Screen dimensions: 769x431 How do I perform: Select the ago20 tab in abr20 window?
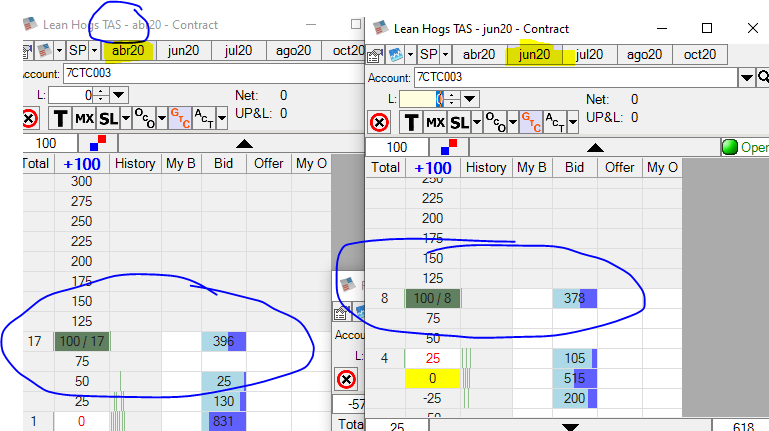click(293, 51)
